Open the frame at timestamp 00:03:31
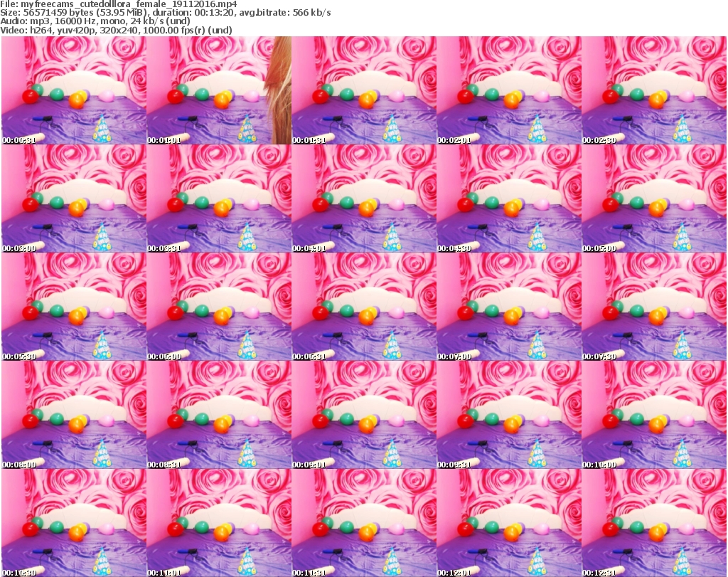Viewport: 728px width, 577px height. 219,198
